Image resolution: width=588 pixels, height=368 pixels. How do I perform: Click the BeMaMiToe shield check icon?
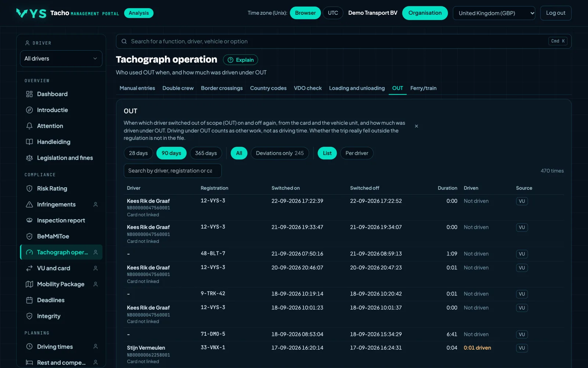click(x=29, y=236)
